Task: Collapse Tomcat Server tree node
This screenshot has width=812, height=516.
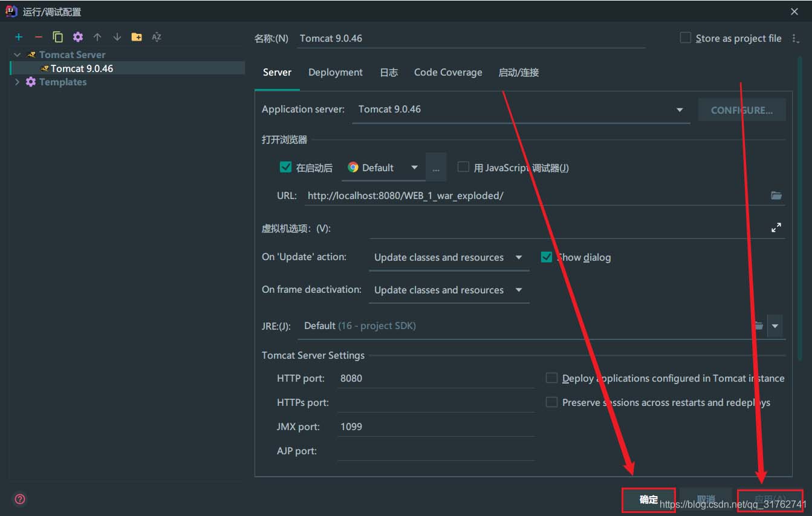Action: pyautogui.click(x=17, y=54)
